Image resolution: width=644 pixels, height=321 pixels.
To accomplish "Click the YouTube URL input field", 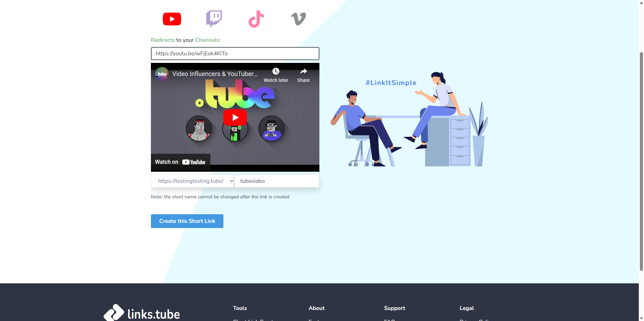I will click(x=235, y=54).
